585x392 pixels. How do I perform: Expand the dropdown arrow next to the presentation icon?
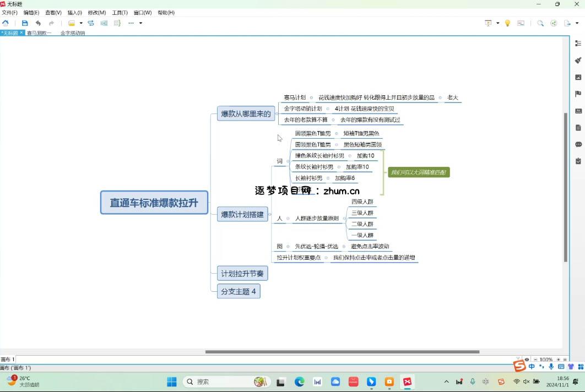(497, 23)
